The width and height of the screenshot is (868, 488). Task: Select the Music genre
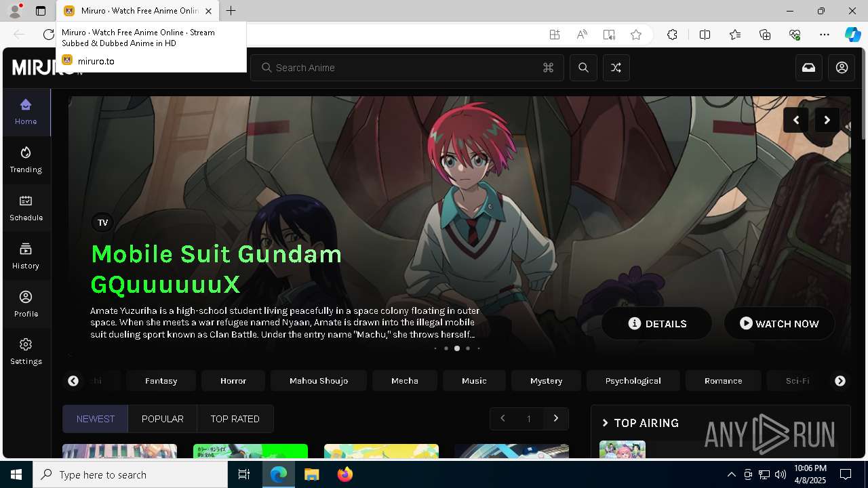(x=474, y=381)
